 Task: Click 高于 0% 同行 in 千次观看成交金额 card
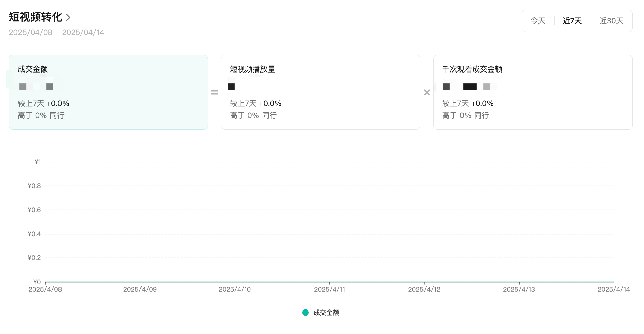point(465,115)
